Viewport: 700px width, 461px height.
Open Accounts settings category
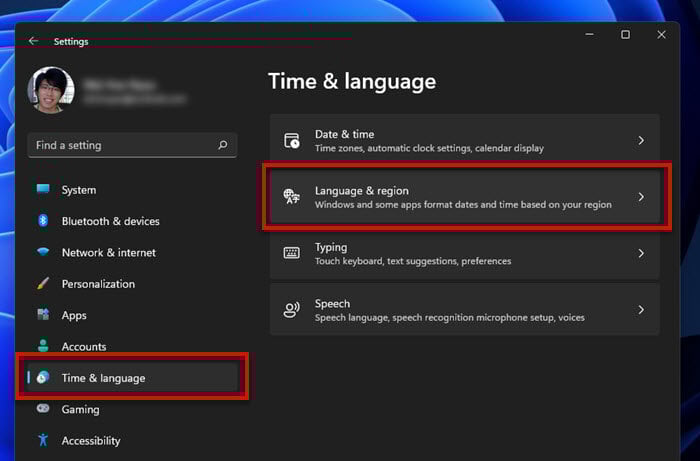(x=132, y=346)
